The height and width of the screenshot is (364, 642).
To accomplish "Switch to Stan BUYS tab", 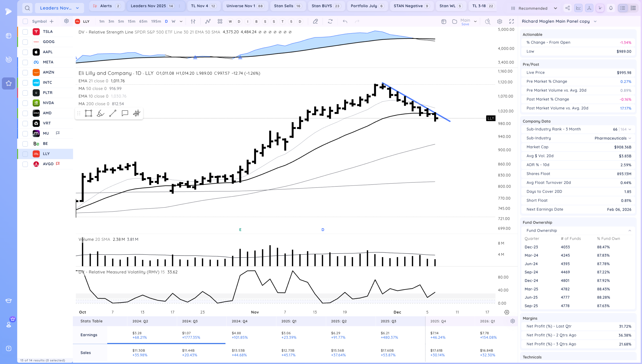I will coord(326,6).
